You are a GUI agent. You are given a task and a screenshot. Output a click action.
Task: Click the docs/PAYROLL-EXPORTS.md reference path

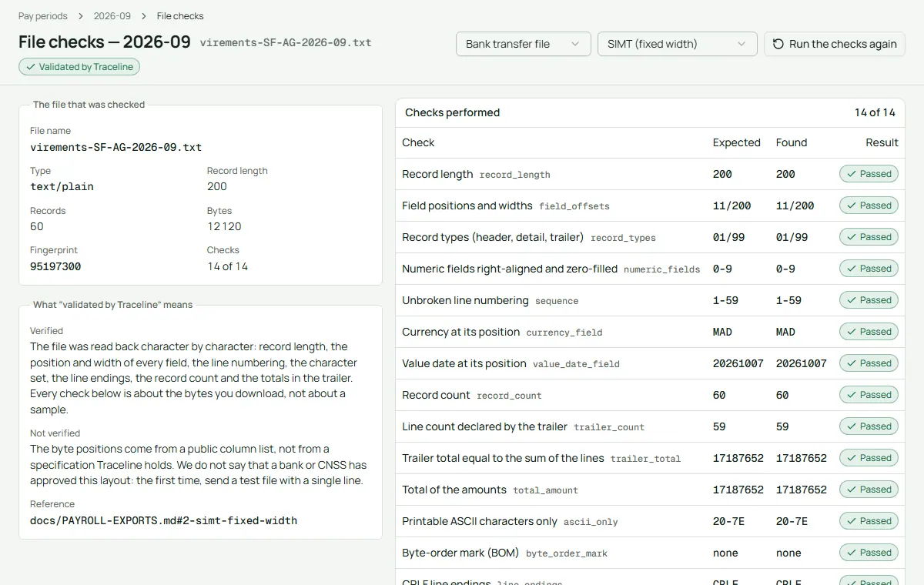163,520
